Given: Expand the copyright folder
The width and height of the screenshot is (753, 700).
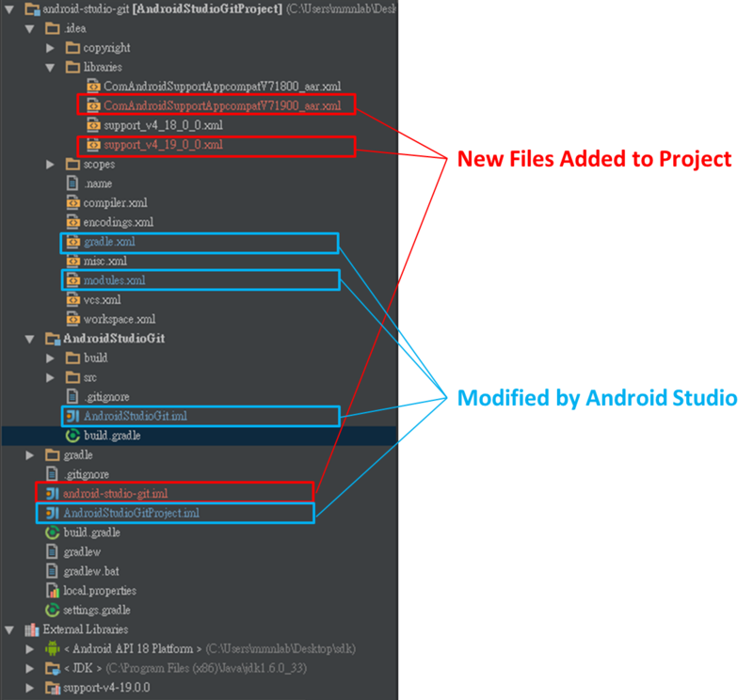Looking at the screenshot, I should coord(50,48).
